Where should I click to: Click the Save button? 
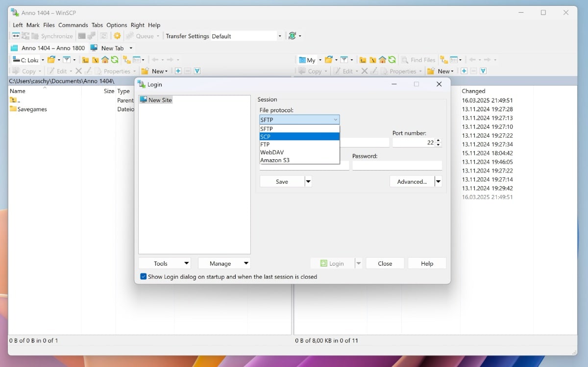tap(282, 182)
